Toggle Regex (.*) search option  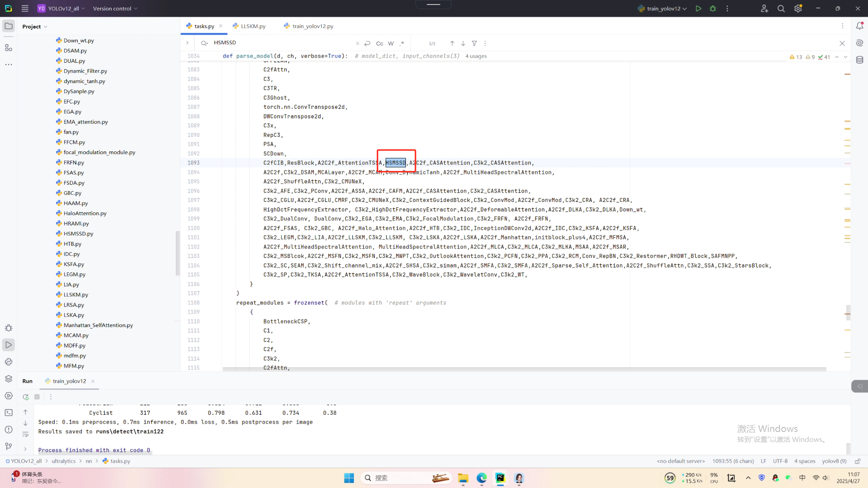402,43
